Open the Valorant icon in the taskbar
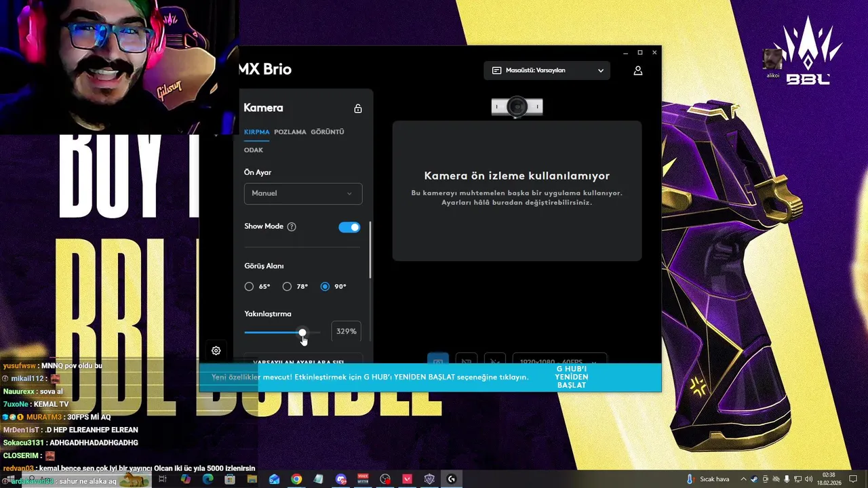This screenshot has width=868, height=488. coord(407,479)
